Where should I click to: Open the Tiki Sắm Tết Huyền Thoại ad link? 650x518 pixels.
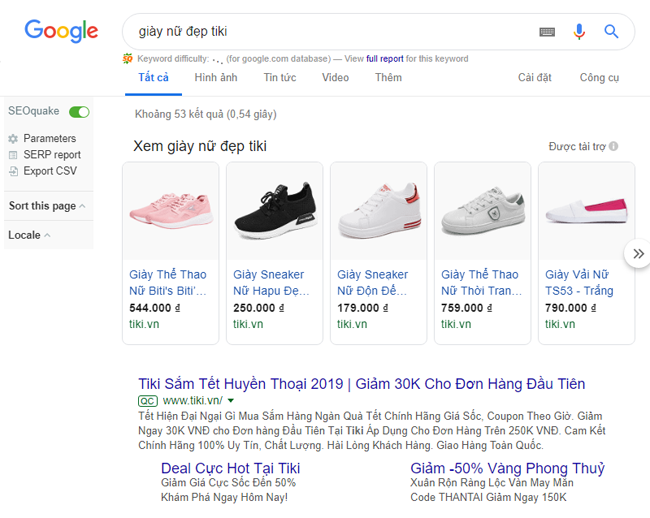361,384
